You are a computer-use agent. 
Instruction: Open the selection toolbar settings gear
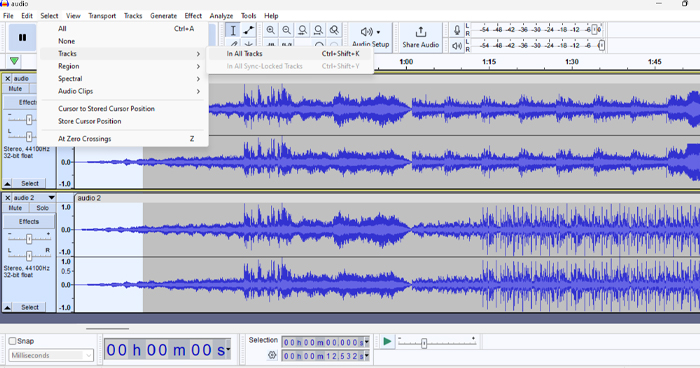(272, 355)
